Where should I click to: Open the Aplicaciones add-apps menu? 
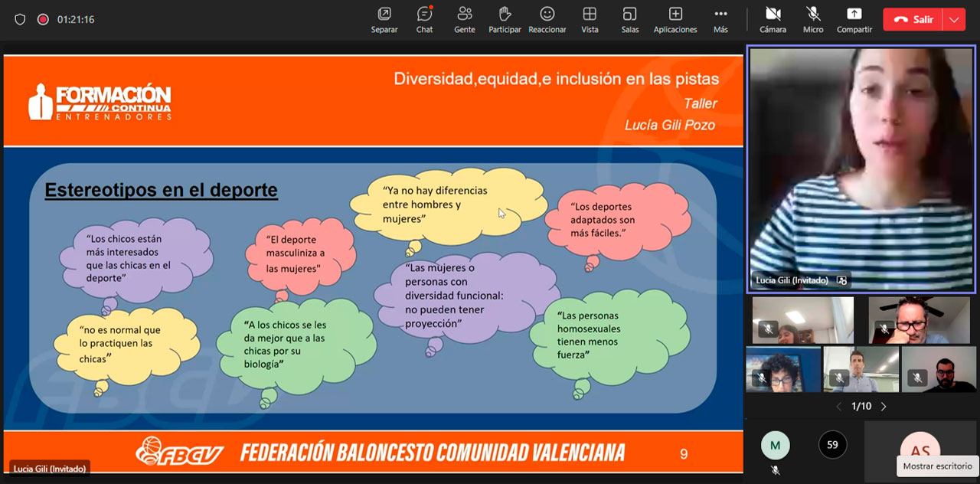click(x=675, y=20)
